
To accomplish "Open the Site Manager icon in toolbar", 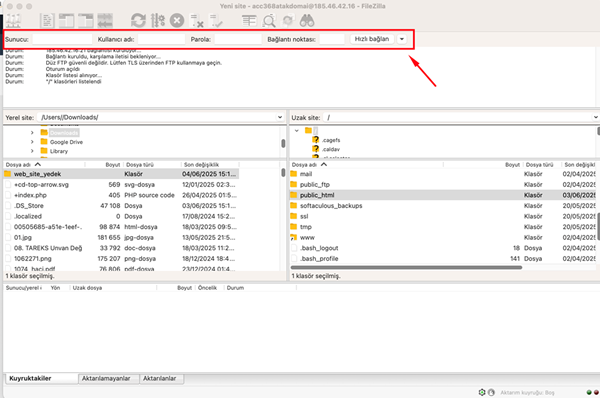I will tap(13, 20).
